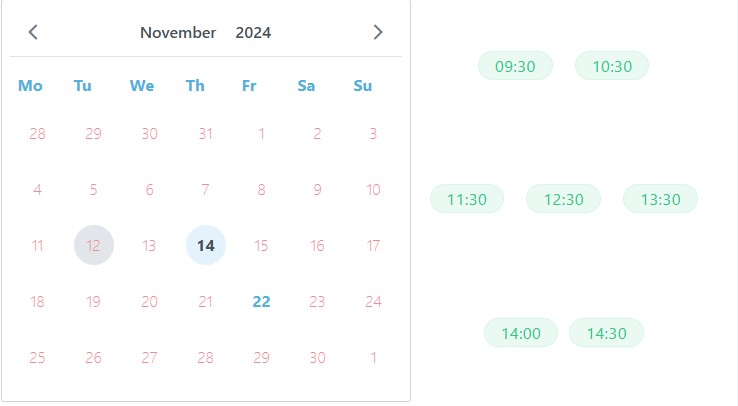Pick November 22 on calendar

click(x=262, y=301)
